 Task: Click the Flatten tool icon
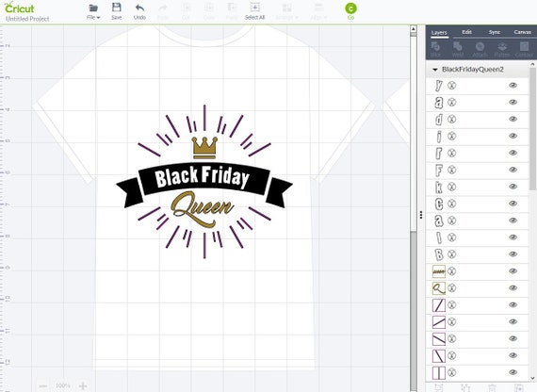coord(502,49)
